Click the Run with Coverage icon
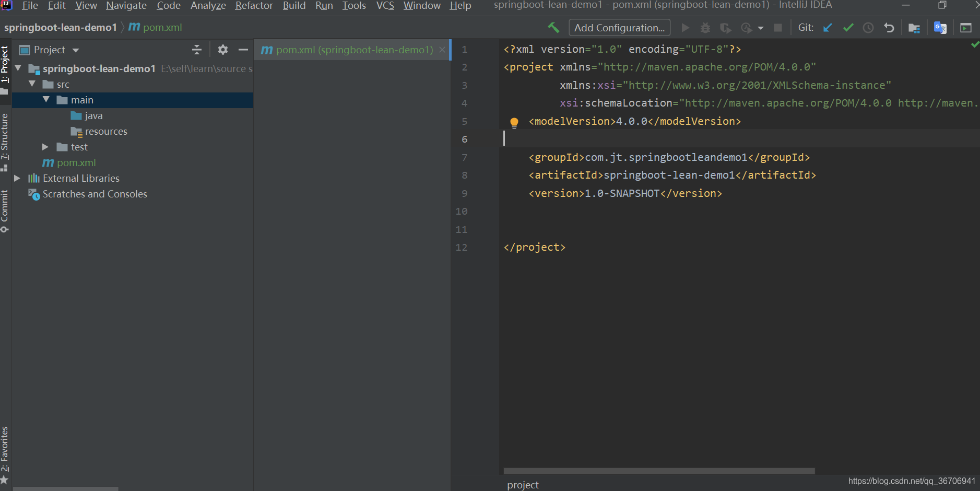980x491 pixels. (x=725, y=28)
